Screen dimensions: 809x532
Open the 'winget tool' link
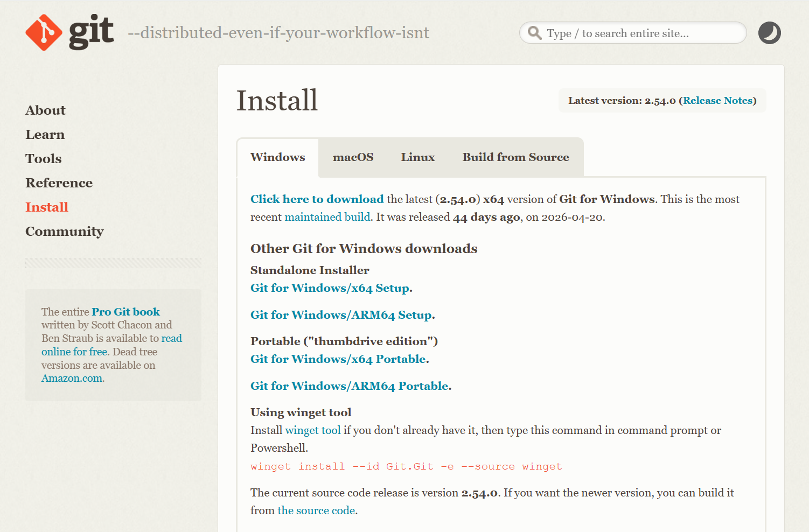click(x=313, y=430)
